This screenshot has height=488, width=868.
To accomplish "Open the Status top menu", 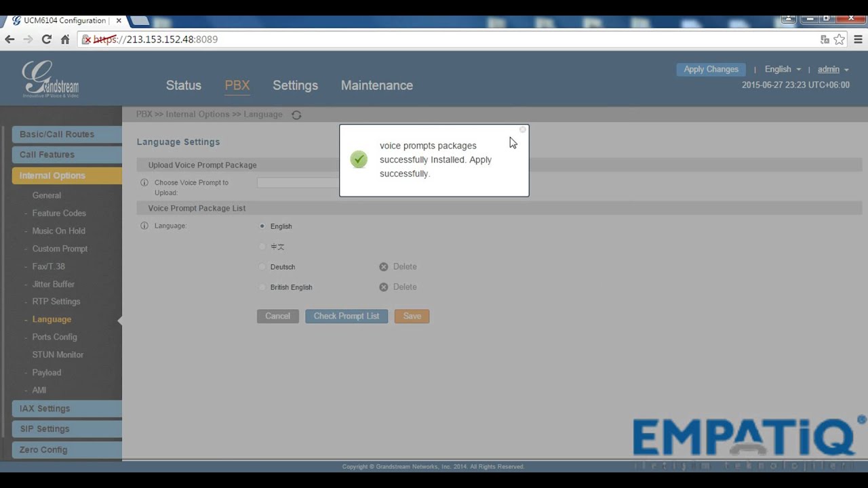I will (x=184, y=85).
